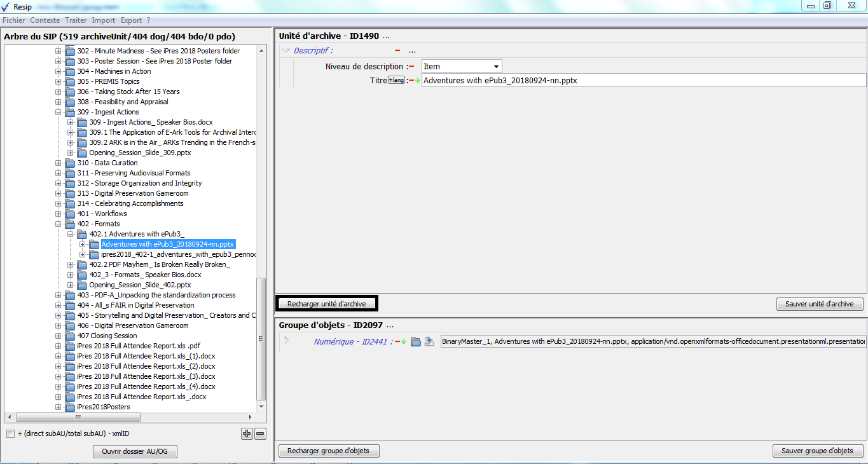
Task: Click the +lang button beside Titre
Action: (x=396, y=80)
